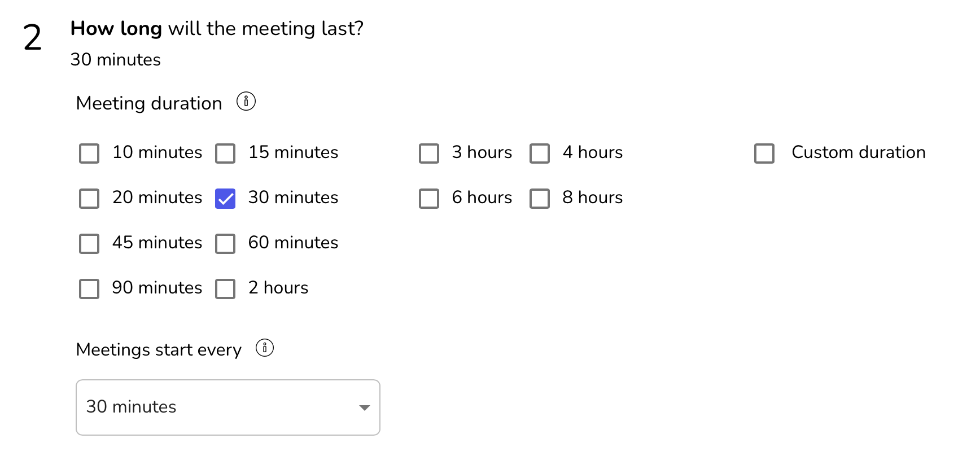Check the 10 minutes duration box
Screen dimensions: 980x456
click(89, 153)
